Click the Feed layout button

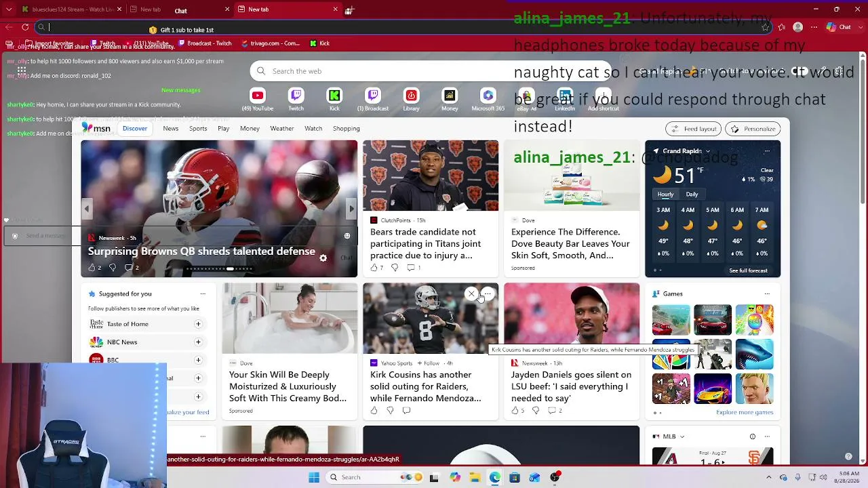coord(693,129)
